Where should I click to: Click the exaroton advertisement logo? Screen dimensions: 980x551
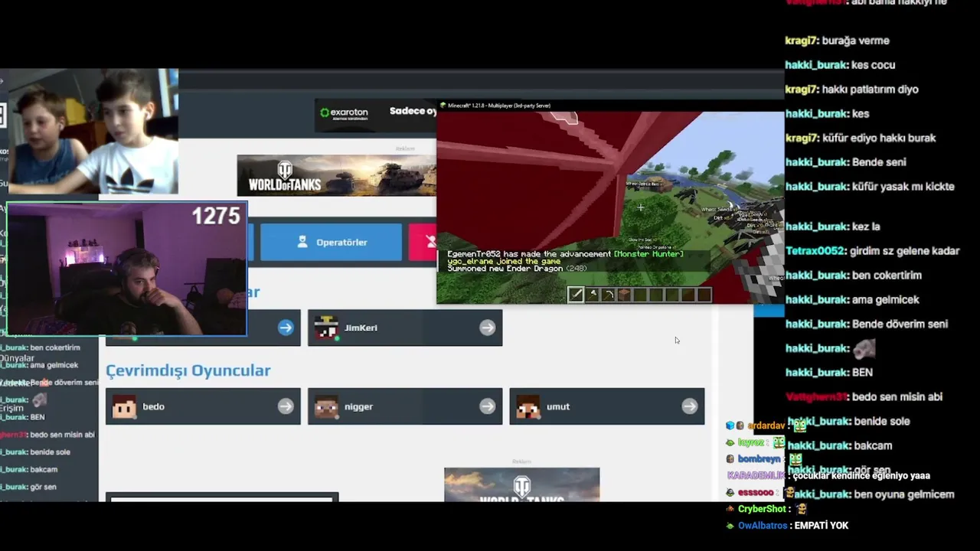pos(344,113)
